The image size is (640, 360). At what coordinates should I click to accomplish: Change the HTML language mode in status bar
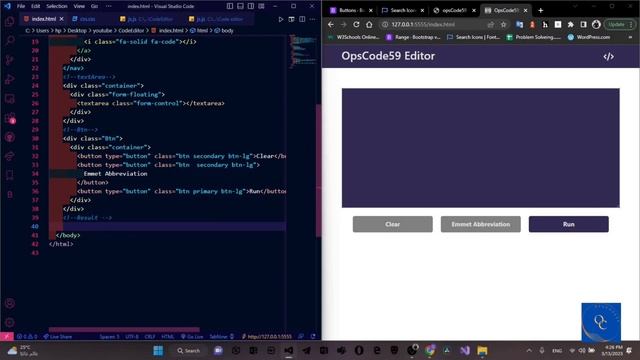[168, 337]
